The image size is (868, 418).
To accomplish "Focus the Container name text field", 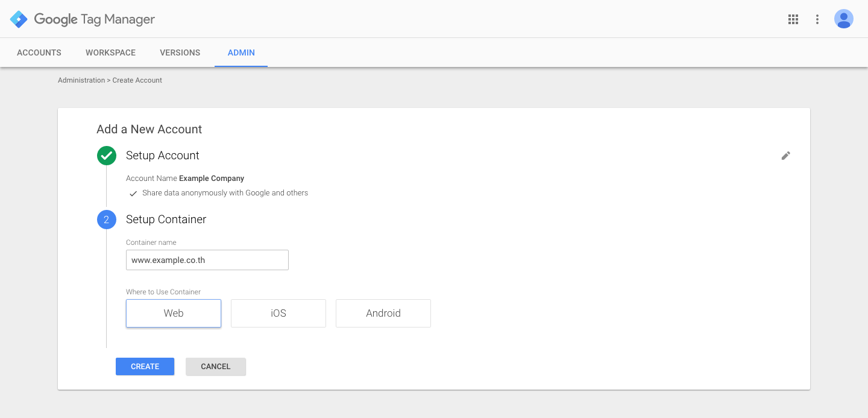I will (207, 261).
